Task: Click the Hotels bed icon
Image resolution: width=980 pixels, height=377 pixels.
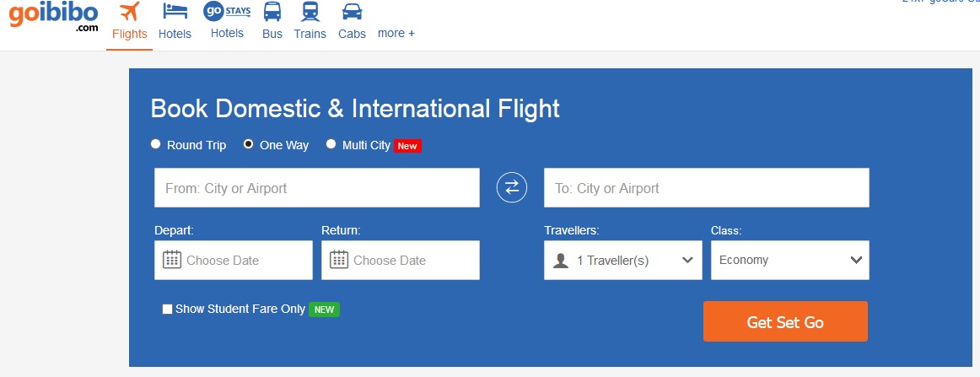Action: point(175,11)
